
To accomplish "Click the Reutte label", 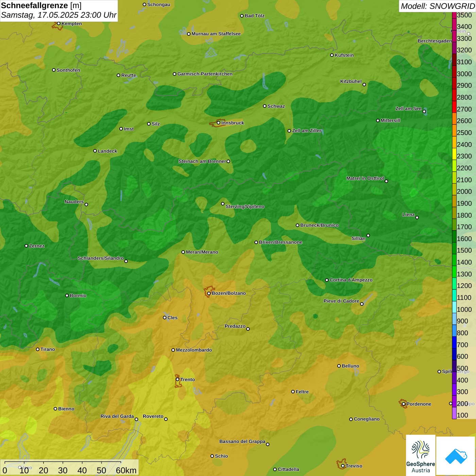I will (129, 75).
